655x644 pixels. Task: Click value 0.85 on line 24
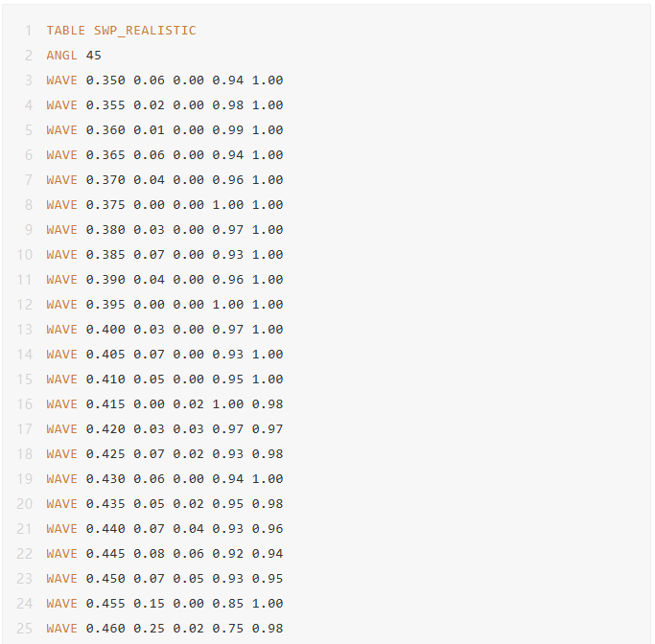point(227,604)
